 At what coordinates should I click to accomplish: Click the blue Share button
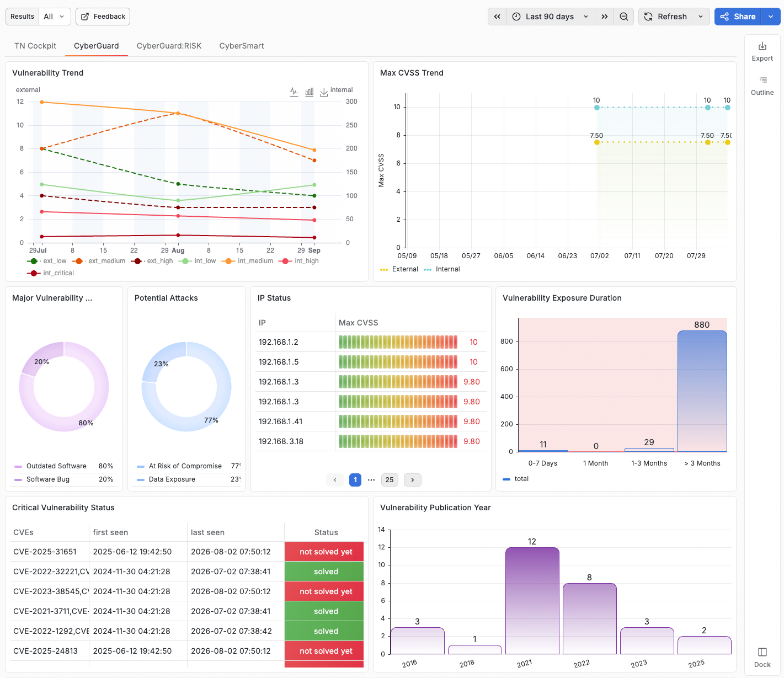[738, 17]
